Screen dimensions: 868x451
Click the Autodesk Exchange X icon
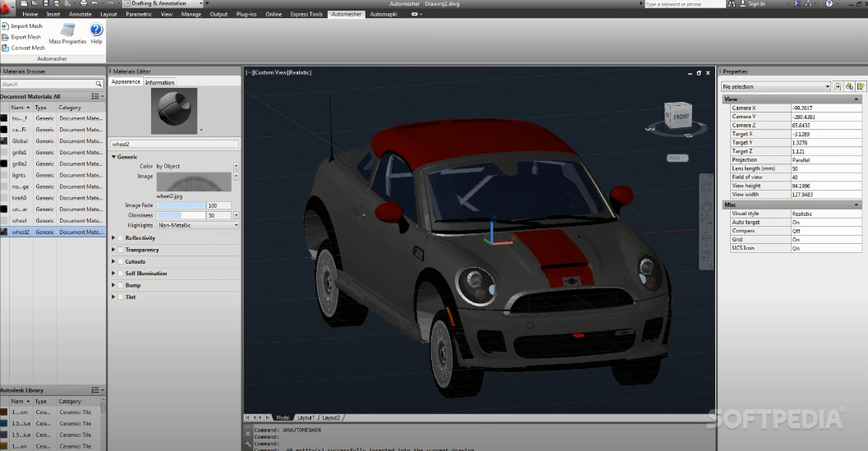pyautogui.click(x=797, y=3)
